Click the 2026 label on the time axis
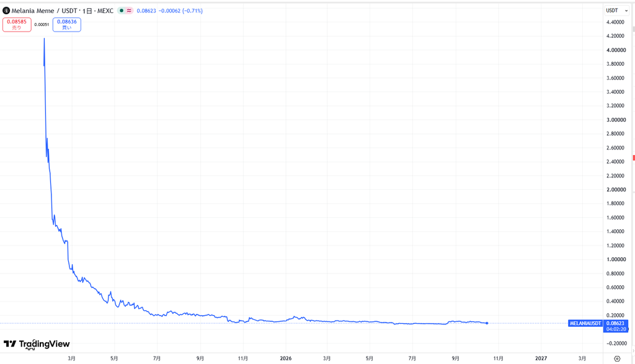Screen dimensions: 635x364 click(285, 358)
